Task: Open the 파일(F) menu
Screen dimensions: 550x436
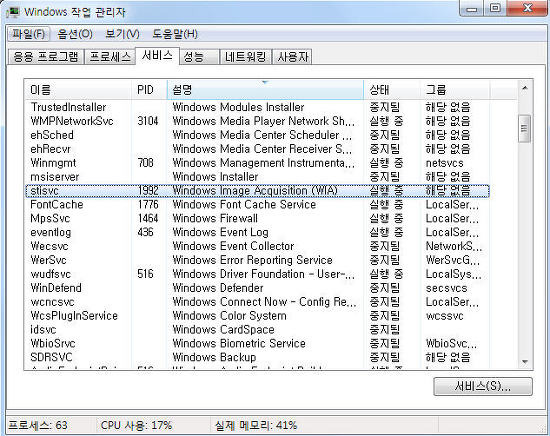Action: pos(29,34)
